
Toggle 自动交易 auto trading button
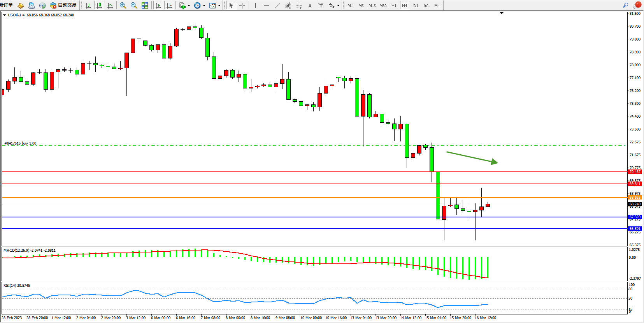(x=63, y=5)
